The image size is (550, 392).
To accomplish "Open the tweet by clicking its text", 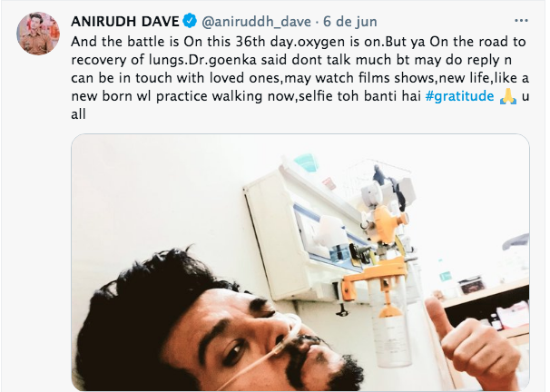I will click(300, 78).
